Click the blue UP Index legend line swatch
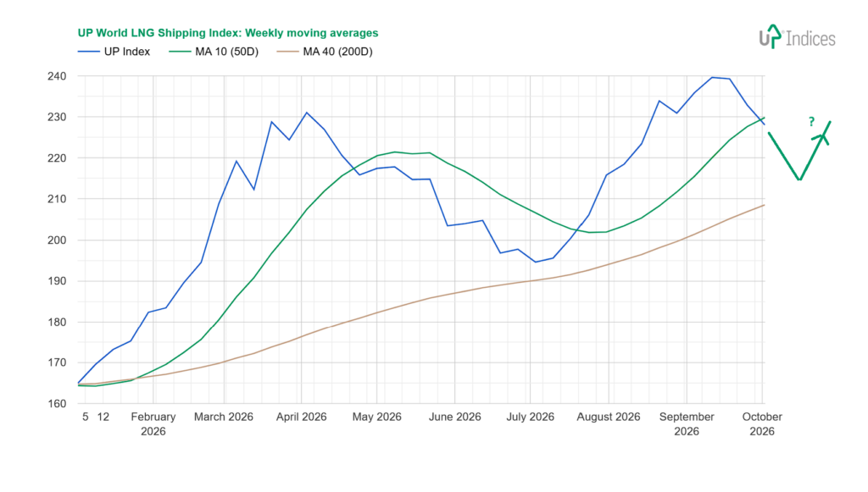Image resolution: width=868 pixels, height=492 pixels. 88,52
